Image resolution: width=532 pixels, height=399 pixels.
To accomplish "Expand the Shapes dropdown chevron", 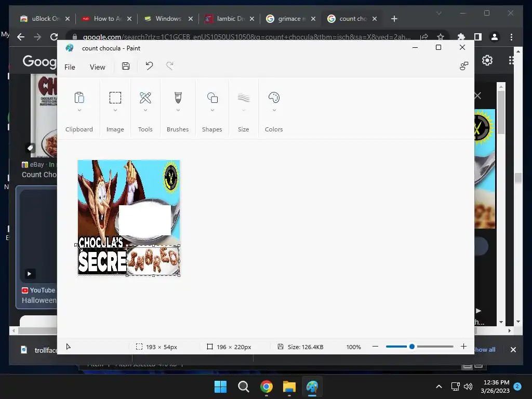I will point(212,110).
